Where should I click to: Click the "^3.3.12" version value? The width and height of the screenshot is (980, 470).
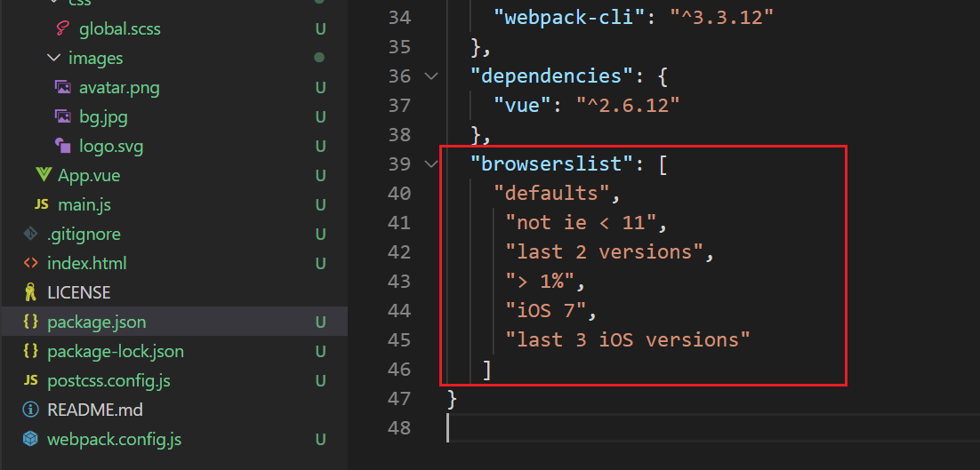pos(722,18)
